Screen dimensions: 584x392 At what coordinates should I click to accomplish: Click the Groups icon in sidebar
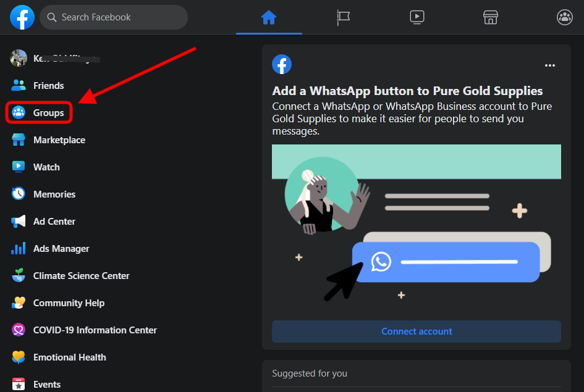(19, 112)
